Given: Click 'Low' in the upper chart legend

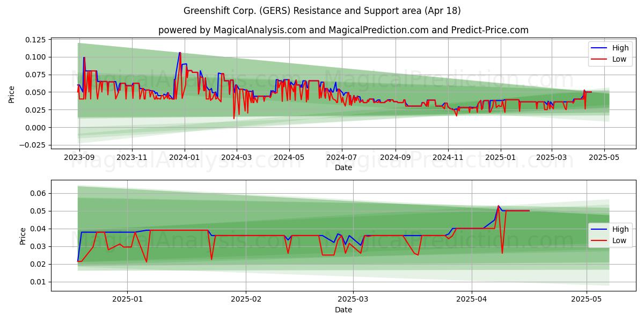Looking at the screenshot, I should coord(619,59).
